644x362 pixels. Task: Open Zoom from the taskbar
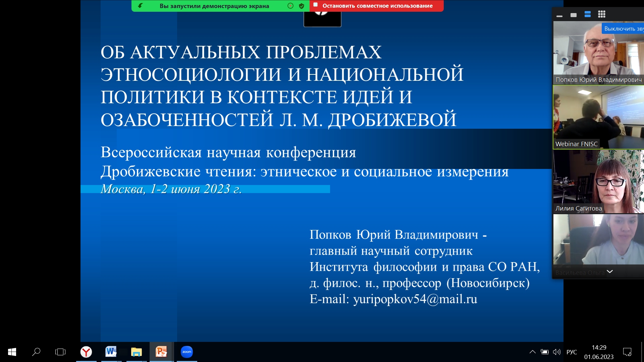(186, 352)
